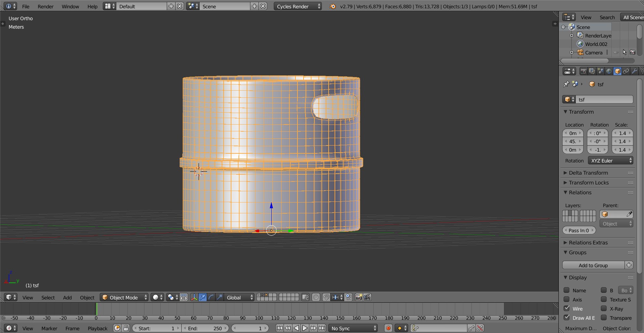Open the World properties tab globe icon
644x333 pixels.
609,71
